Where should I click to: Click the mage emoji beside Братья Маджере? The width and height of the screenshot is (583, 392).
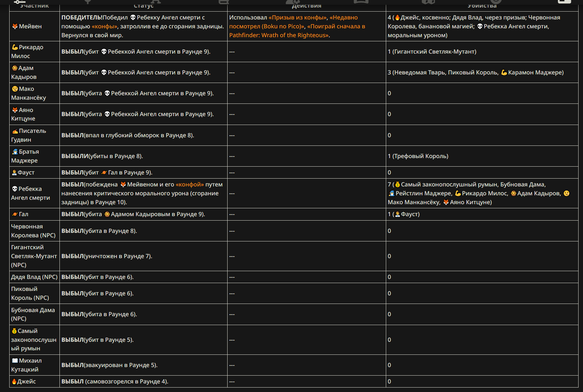(15, 152)
